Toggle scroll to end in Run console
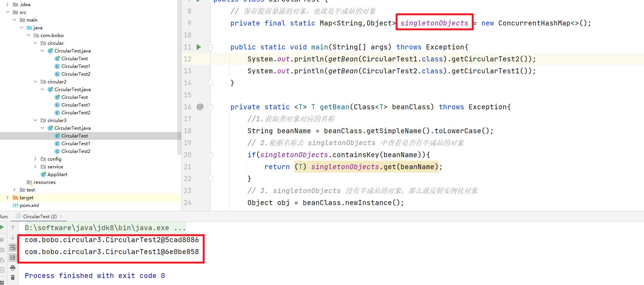 point(13,258)
